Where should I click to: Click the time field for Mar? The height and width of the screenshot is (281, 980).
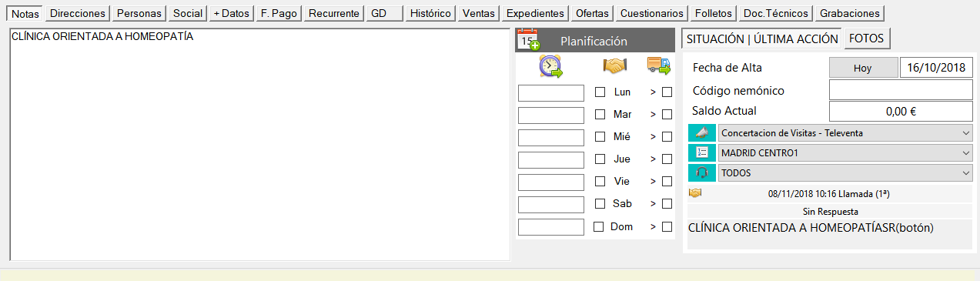tap(551, 115)
